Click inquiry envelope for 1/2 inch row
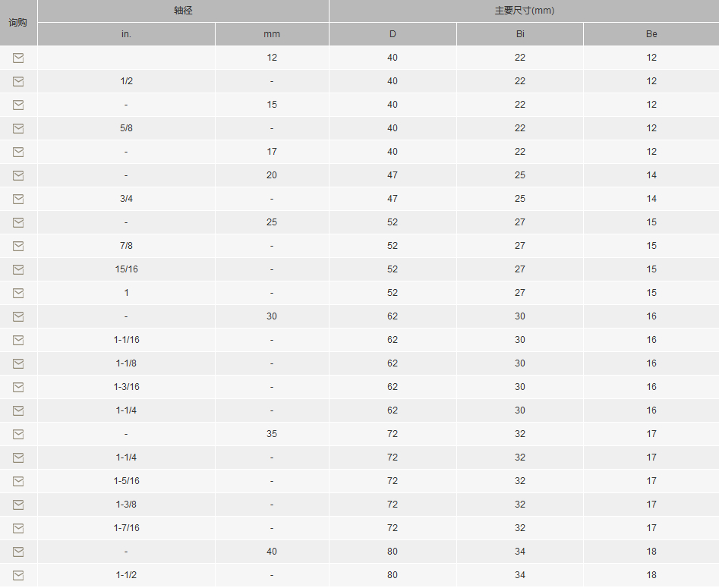This screenshot has width=719, height=588. point(18,81)
